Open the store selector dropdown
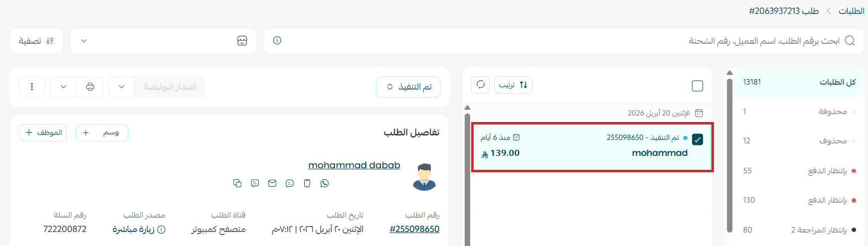 (163, 41)
